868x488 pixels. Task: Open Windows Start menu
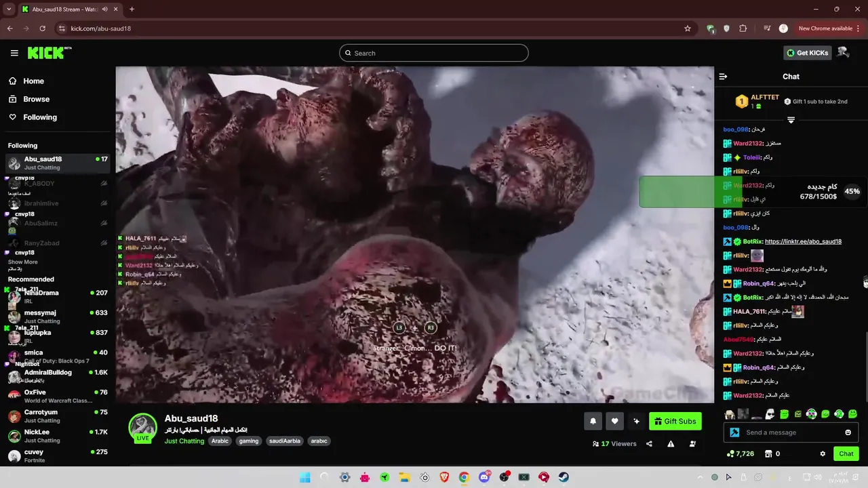[305, 477]
